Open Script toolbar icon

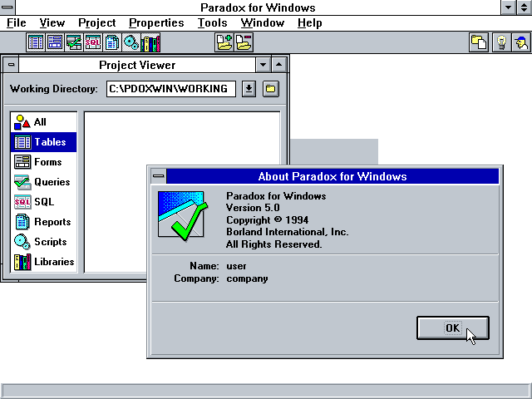pyautogui.click(x=131, y=42)
